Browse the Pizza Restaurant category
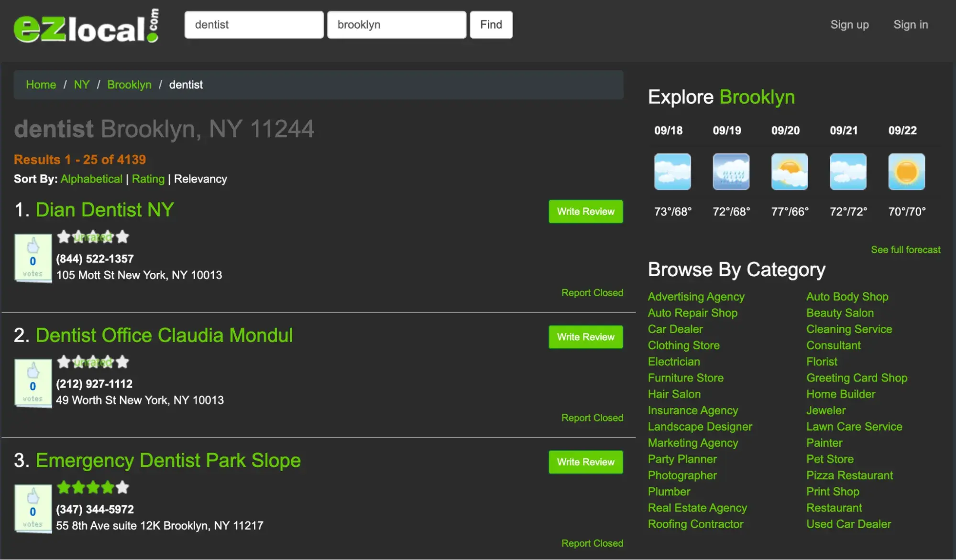956x560 pixels. [x=849, y=475]
